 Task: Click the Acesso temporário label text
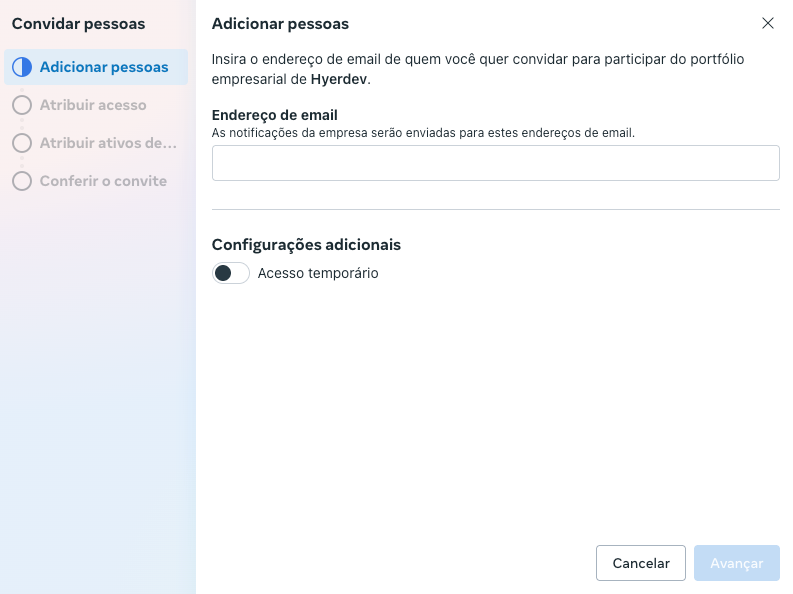pos(318,273)
